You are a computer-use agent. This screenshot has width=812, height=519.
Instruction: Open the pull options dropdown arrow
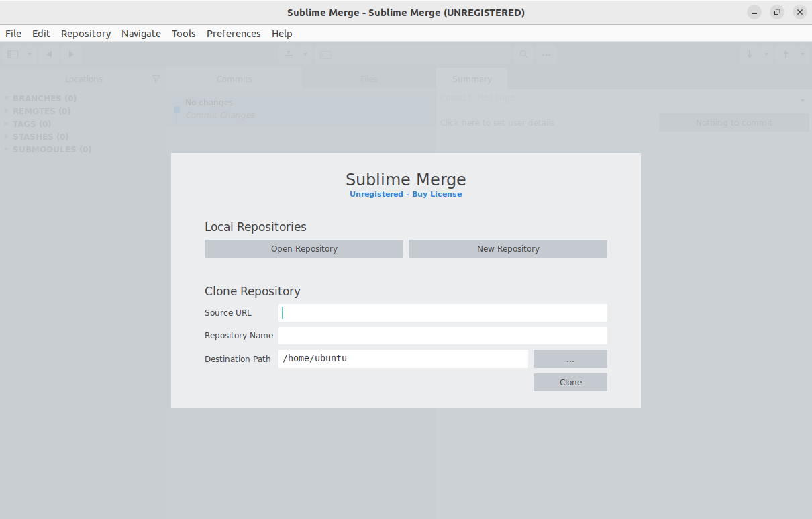tap(766, 54)
